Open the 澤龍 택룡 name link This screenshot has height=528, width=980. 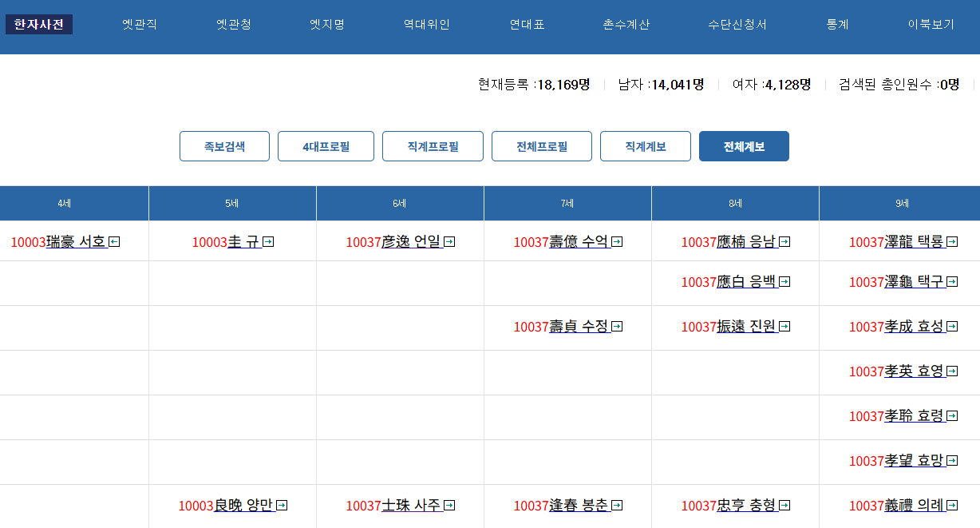915,242
